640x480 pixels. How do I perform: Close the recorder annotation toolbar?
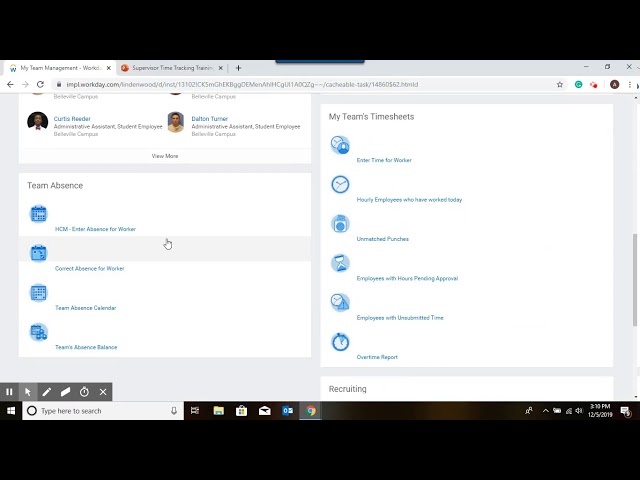pos(103,392)
